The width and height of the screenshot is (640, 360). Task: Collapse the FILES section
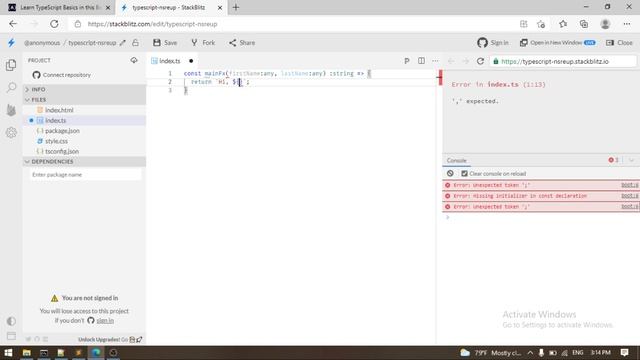pyautogui.click(x=84, y=100)
